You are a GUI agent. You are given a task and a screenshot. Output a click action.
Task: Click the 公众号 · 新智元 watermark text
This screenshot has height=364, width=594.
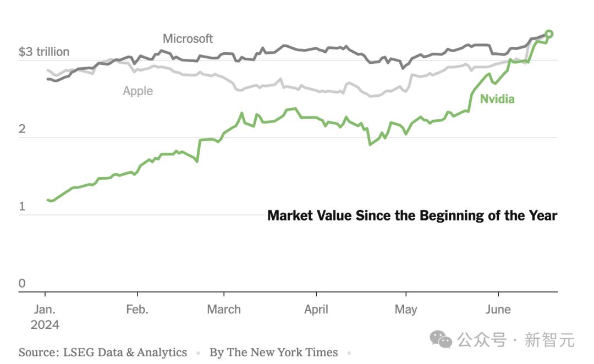coord(515,339)
